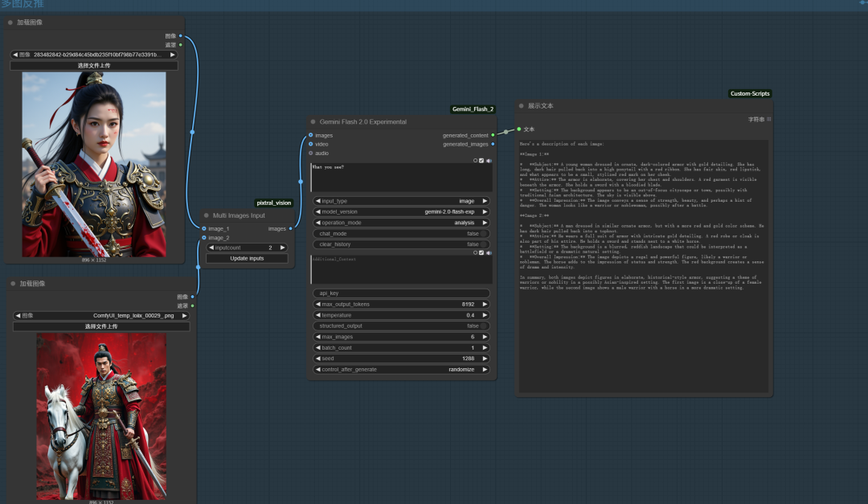The height and width of the screenshot is (504, 868).
Task: Change the operation_mode analysis selection
Action: tap(400, 223)
